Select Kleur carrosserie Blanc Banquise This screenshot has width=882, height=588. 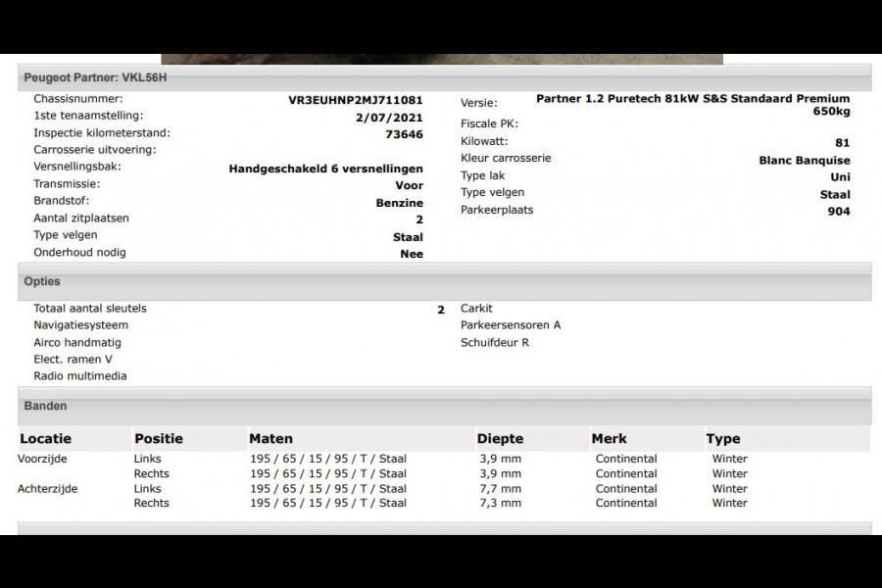[804, 159]
